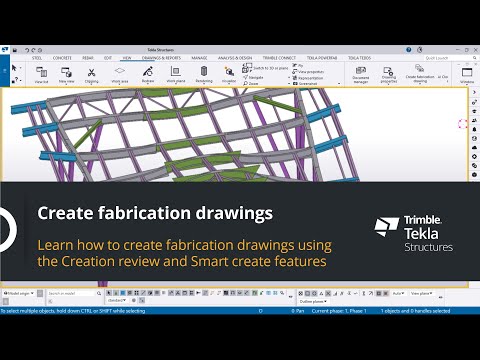Open the REBAR ribbon tab
Screen dimensions: 480x360
pyautogui.click(x=88, y=58)
